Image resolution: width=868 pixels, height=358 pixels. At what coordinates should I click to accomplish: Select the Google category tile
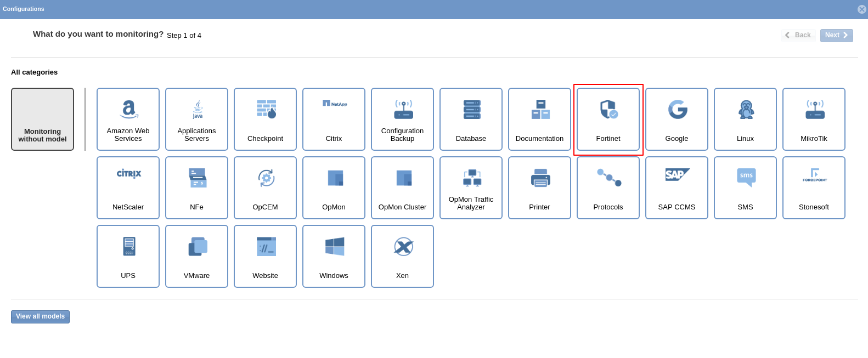(x=677, y=119)
